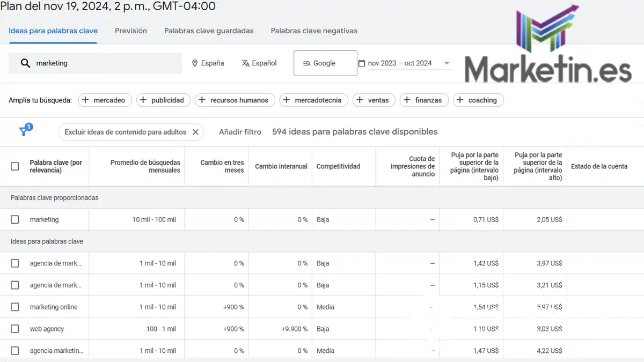Check the checkbox for the marketing keyword row
This screenshot has width=644, height=362.
(x=14, y=219)
